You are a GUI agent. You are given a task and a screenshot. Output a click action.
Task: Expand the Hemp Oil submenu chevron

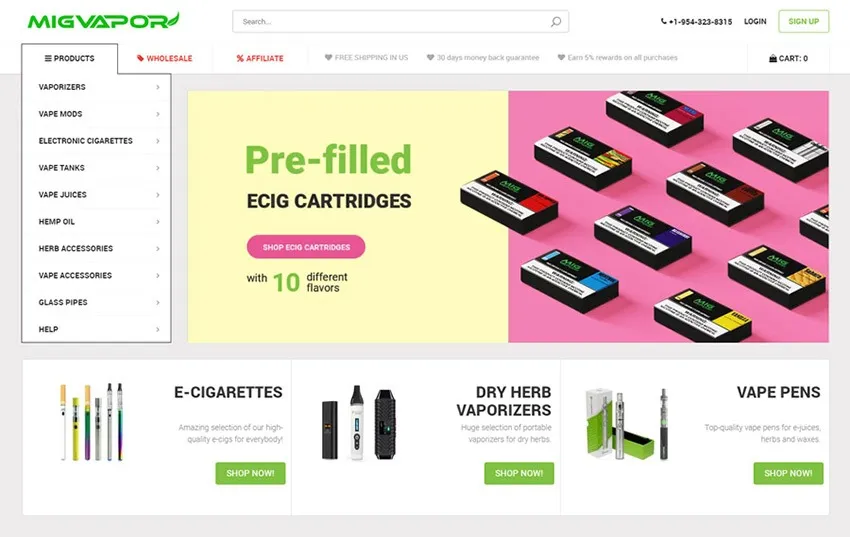pyautogui.click(x=158, y=222)
